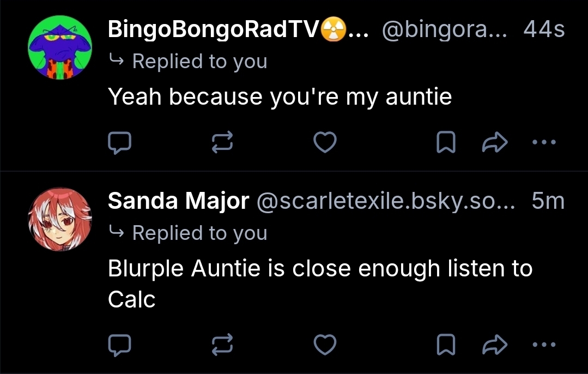This screenshot has height=374, width=588.
Task: Reply to BingoBongoRadTV's post
Action: coord(119,143)
